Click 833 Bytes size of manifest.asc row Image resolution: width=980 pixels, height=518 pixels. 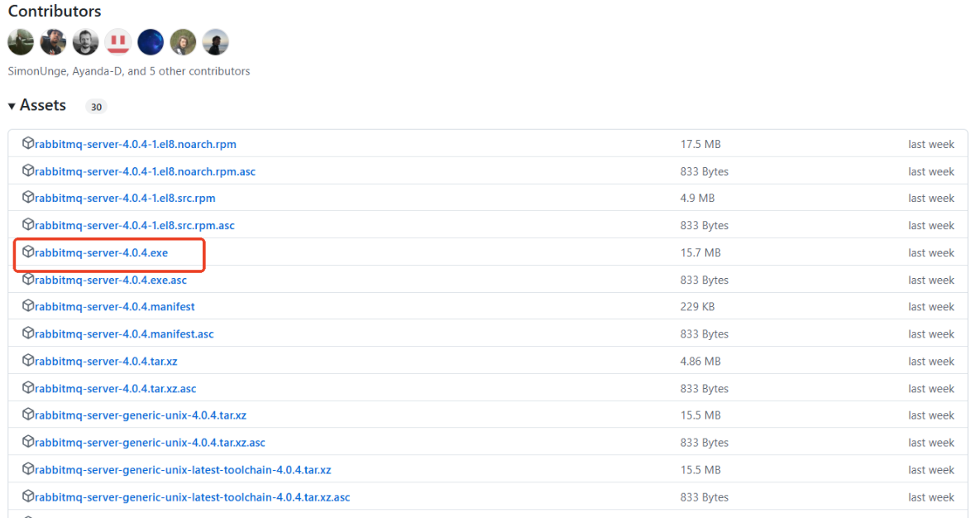pos(705,334)
